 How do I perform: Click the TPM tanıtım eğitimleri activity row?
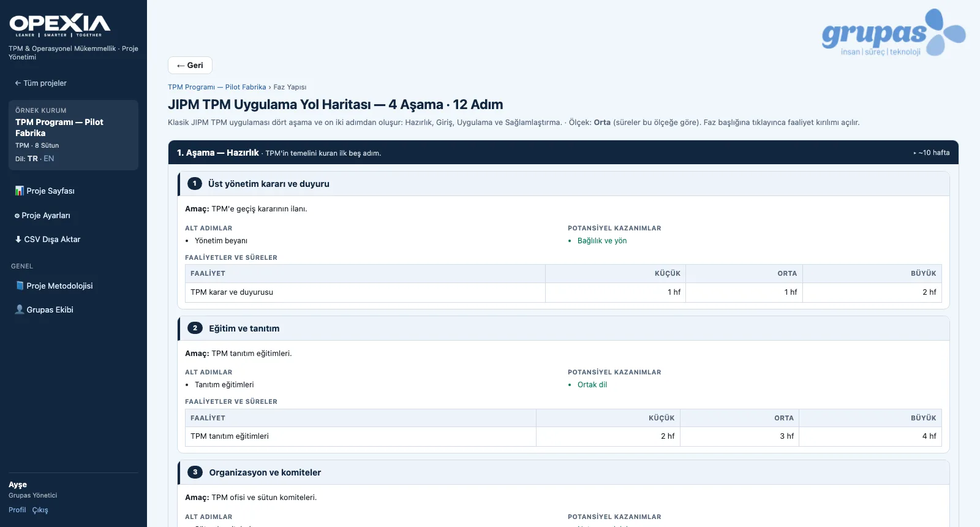coord(563,436)
